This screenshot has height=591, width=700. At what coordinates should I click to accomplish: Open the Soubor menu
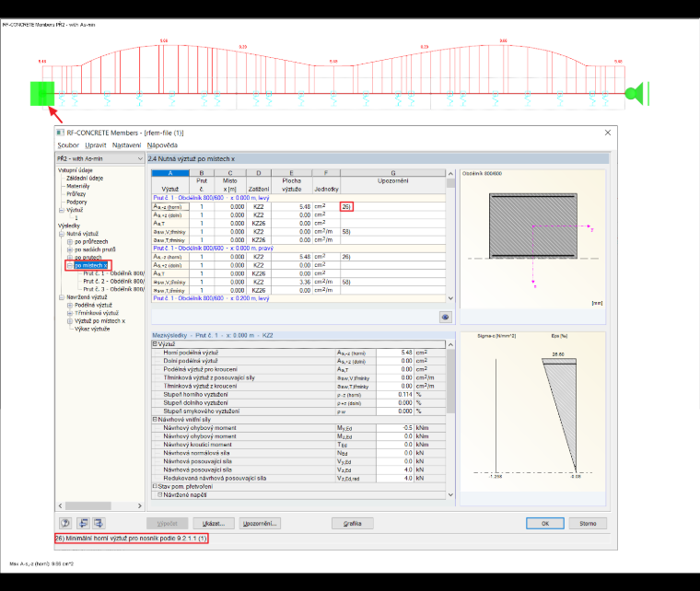68,145
